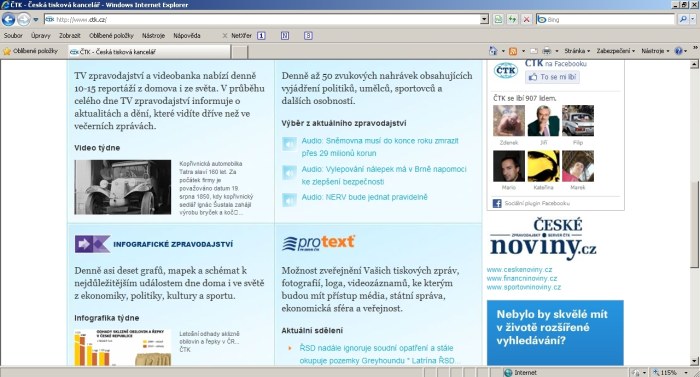Screen dimensions: 700x377
Task: Open Jiří's Facebook profile photo
Action: pos(543,121)
